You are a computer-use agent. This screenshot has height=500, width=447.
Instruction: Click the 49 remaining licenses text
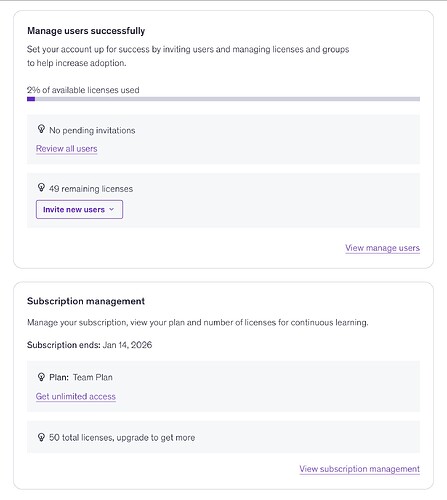coord(91,189)
